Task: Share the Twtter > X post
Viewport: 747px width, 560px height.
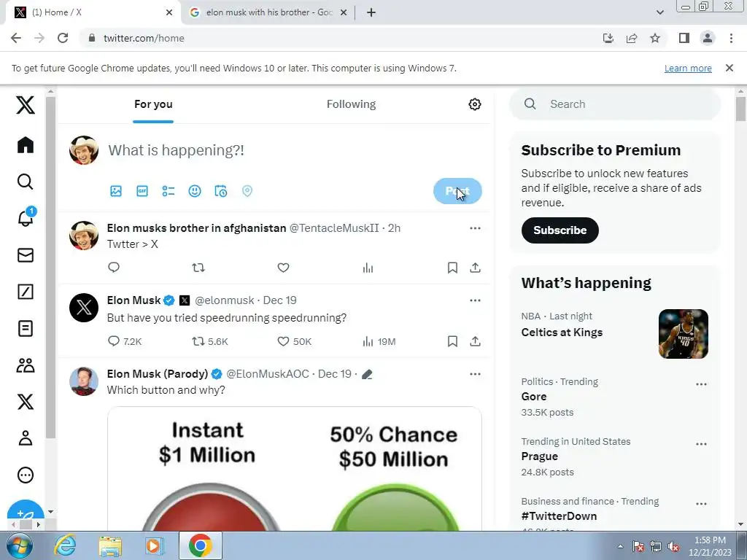Action: click(x=475, y=268)
